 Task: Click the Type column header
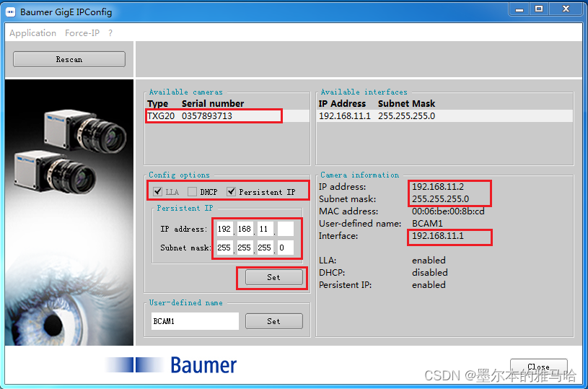click(x=157, y=103)
